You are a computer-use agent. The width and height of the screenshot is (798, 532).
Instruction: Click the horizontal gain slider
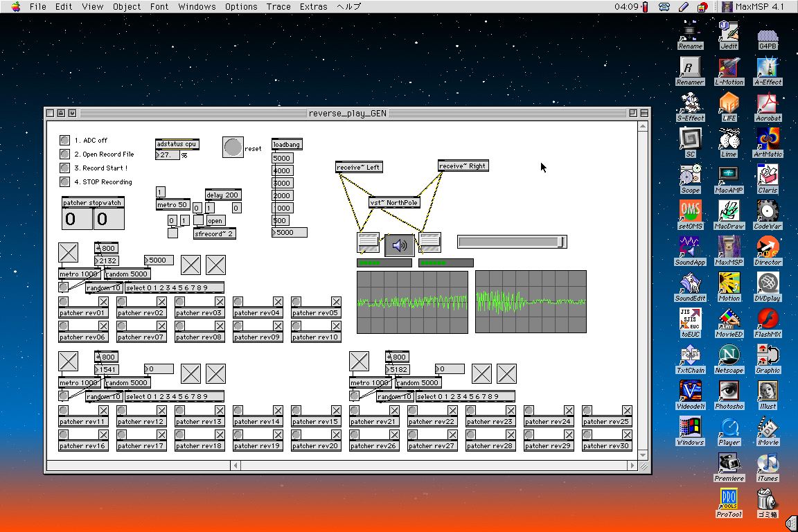512,242
